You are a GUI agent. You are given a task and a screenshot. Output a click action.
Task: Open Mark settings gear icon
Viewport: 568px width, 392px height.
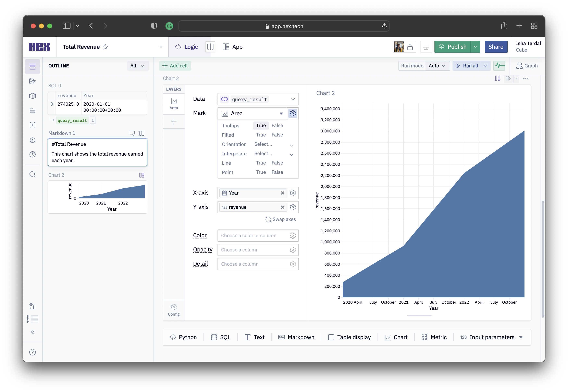[x=293, y=113]
